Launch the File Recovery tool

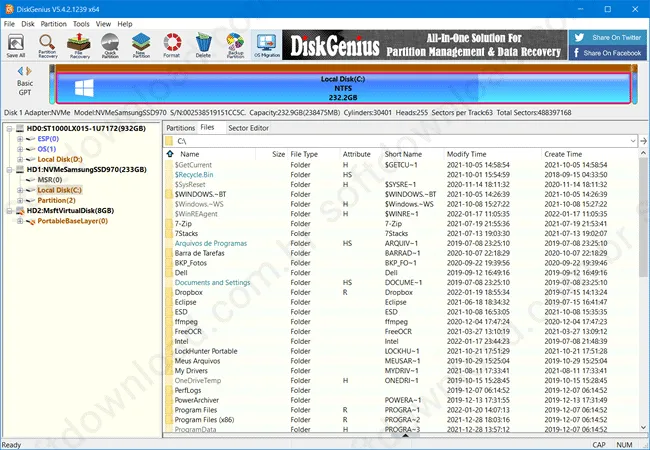[x=79, y=45]
